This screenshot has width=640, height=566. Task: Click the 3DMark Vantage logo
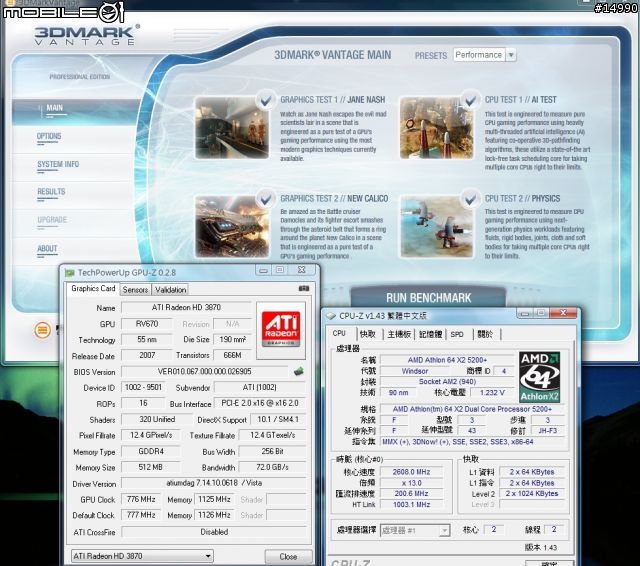pos(87,35)
